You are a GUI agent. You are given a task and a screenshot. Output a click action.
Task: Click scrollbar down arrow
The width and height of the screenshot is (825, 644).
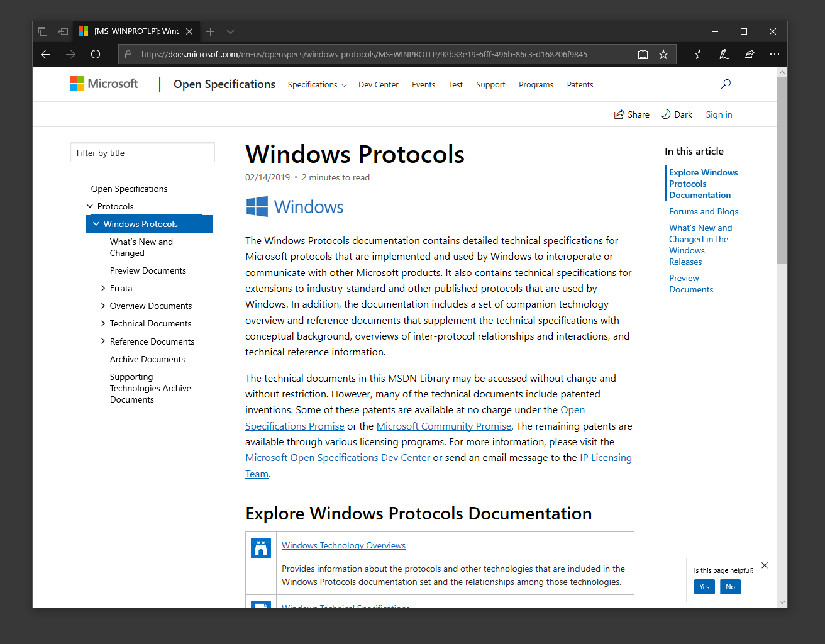[x=782, y=602]
